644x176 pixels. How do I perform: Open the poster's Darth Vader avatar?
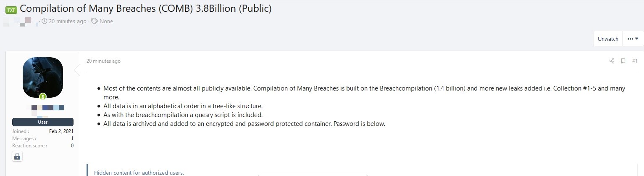(x=43, y=77)
